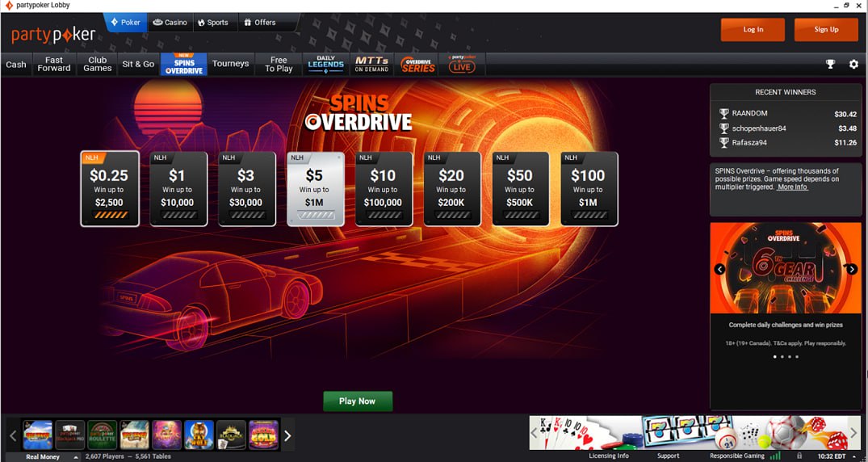
Task: Click the connection signal strength icon
Action: (776, 456)
